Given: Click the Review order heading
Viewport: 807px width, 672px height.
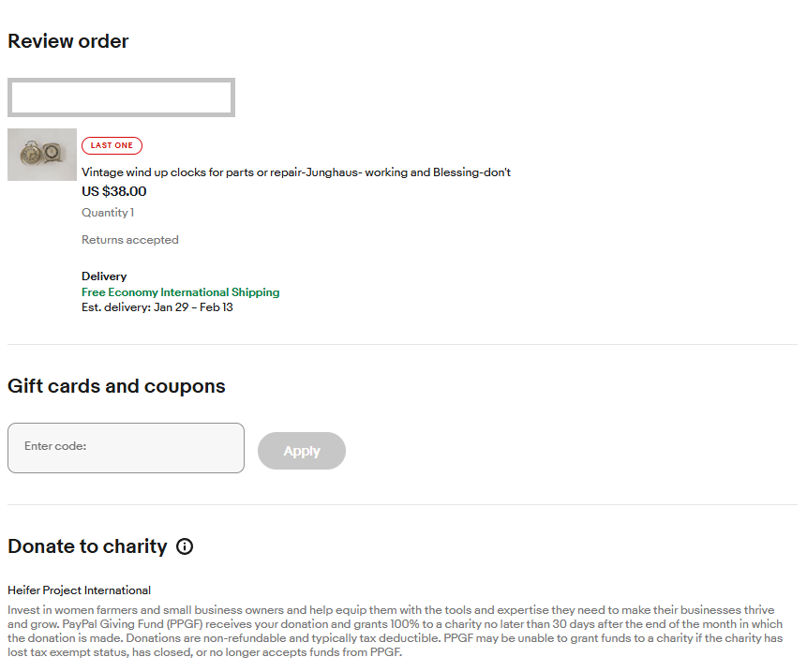Looking at the screenshot, I should [68, 41].
